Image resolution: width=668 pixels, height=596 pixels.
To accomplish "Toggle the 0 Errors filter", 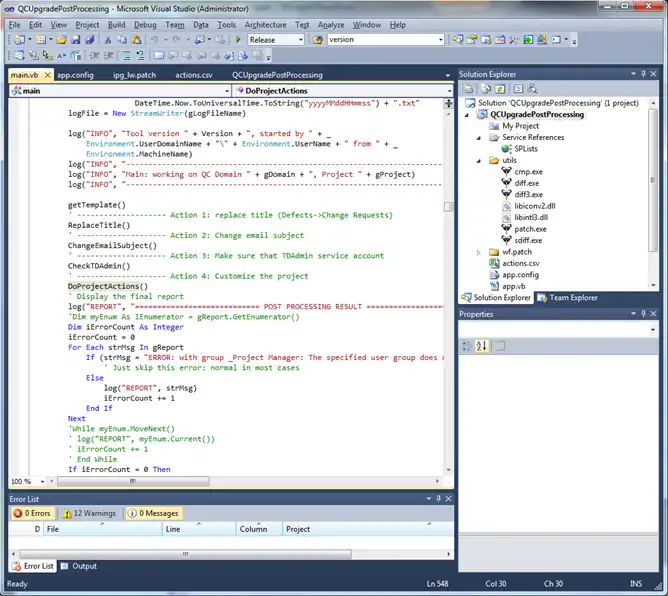I will click(32, 513).
